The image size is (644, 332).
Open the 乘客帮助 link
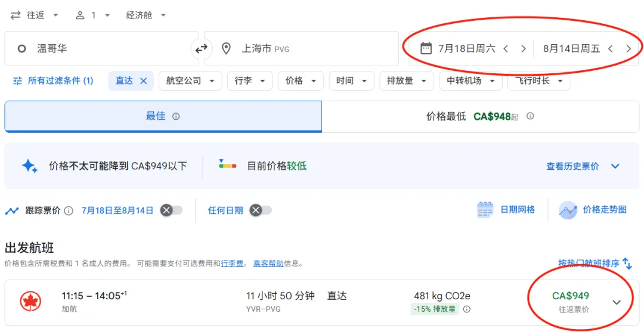point(268,264)
